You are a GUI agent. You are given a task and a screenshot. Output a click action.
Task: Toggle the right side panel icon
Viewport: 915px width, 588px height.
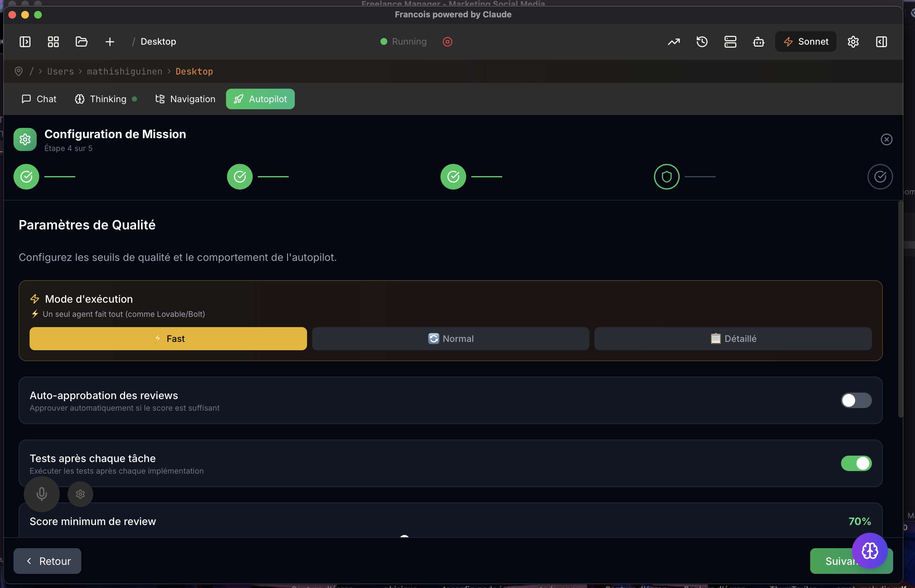(x=881, y=42)
